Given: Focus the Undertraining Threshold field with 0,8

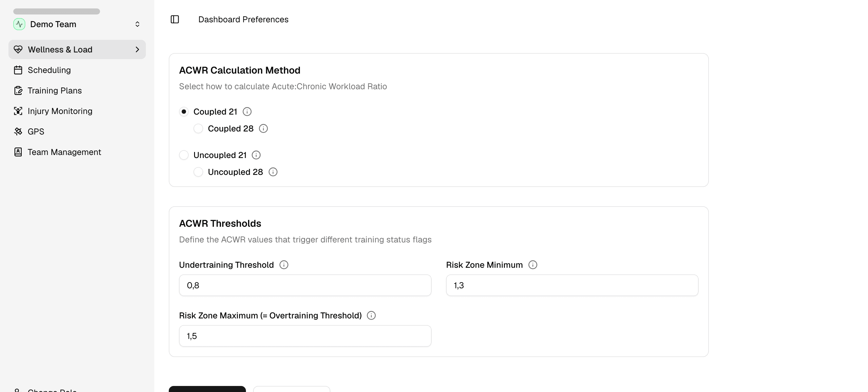Looking at the screenshot, I should coord(305,286).
